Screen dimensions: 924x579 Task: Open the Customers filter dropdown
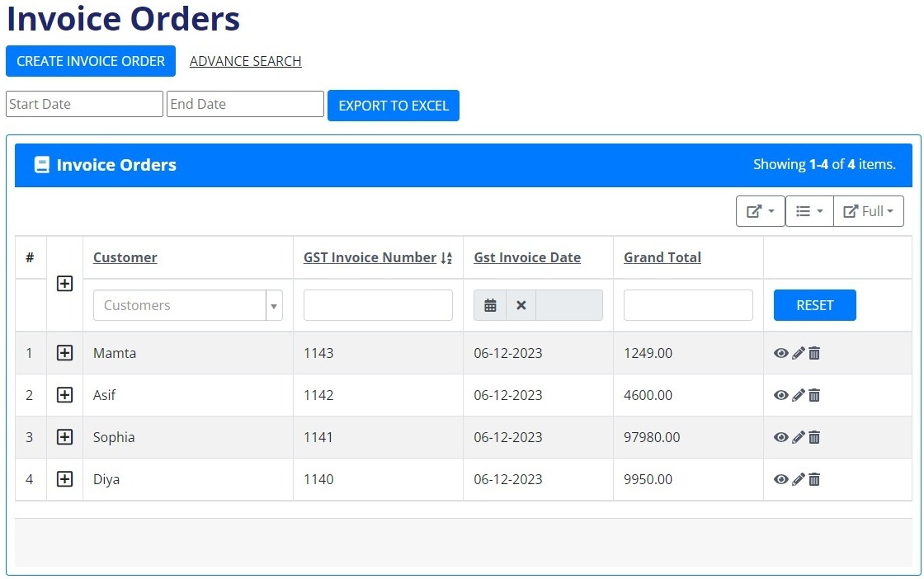188,305
